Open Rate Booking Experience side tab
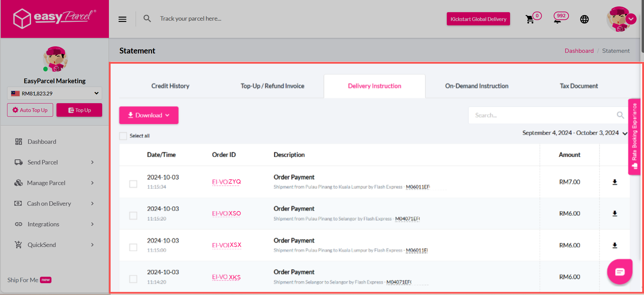Viewport: 644px width, 295px height. pyautogui.click(x=634, y=137)
